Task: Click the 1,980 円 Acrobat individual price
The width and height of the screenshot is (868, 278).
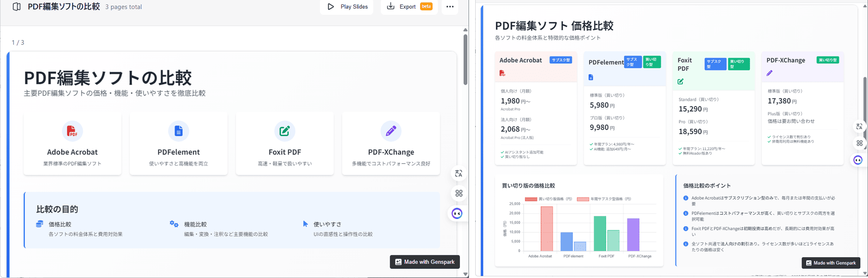Action: coord(515,101)
